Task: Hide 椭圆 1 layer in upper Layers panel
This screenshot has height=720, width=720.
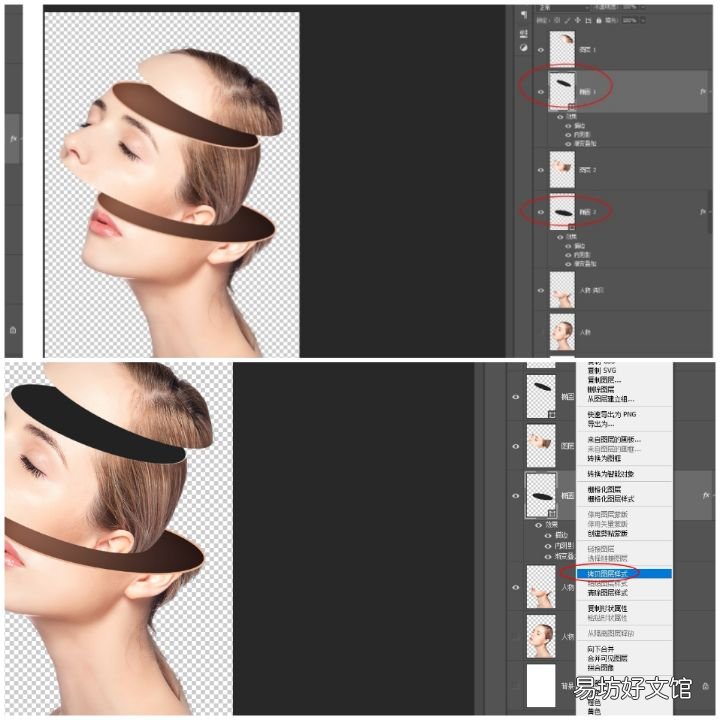Action: (541, 92)
